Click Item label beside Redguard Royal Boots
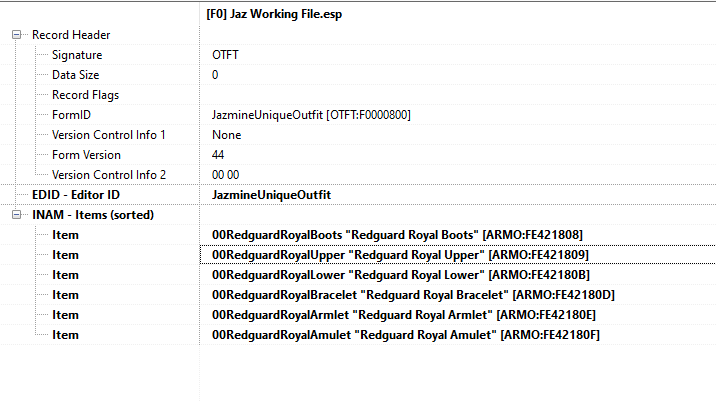The image size is (716, 402). 65,235
